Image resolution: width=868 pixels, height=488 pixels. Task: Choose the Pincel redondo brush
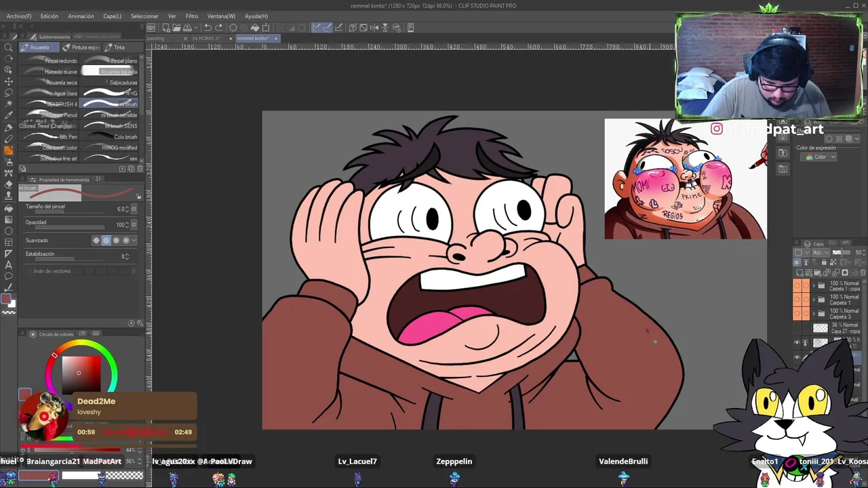point(50,61)
